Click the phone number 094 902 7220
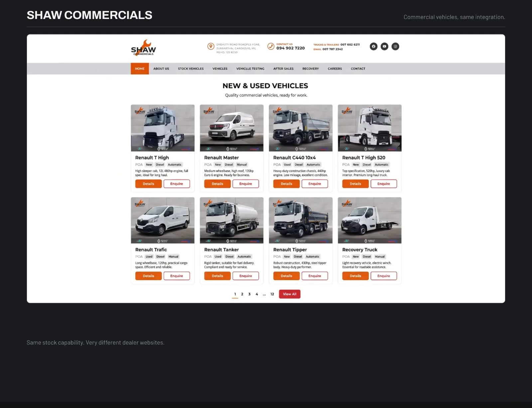The width and height of the screenshot is (532, 408). pyautogui.click(x=291, y=48)
